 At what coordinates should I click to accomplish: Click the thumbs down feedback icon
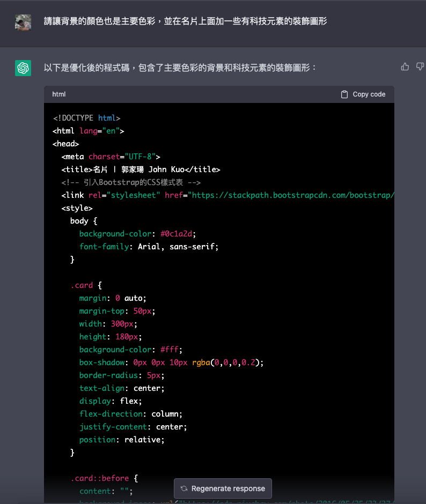click(420, 67)
